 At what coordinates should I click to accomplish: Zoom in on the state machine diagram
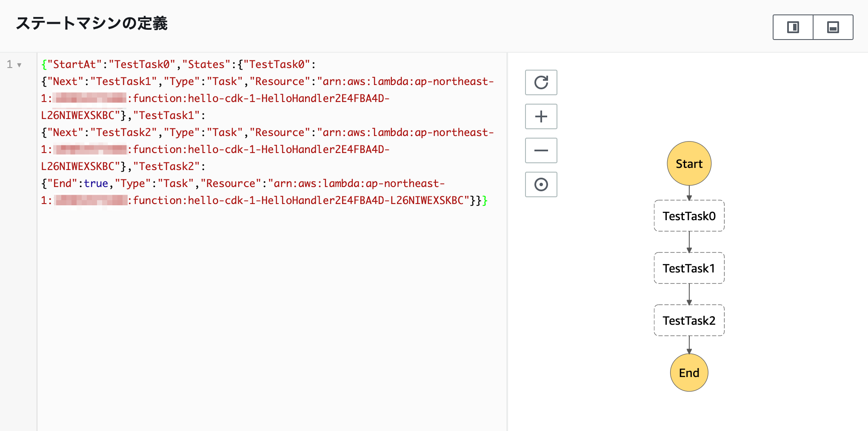pos(541,116)
